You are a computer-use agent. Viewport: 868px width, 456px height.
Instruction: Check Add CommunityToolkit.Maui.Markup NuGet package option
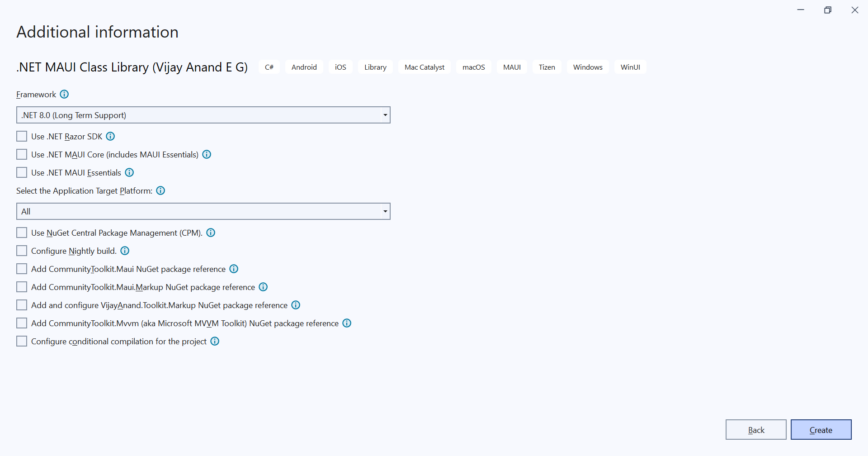click(x=22, y=287)
